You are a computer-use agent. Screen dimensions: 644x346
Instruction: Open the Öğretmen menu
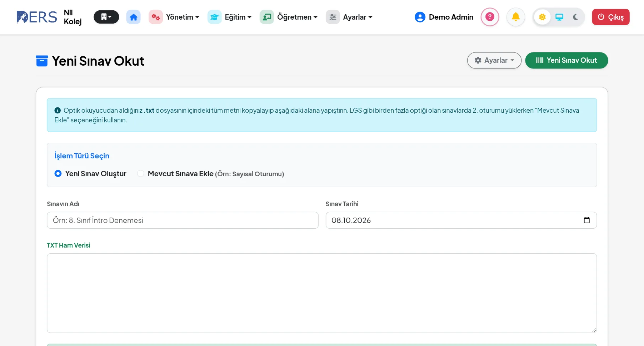(x=297, y=17)
